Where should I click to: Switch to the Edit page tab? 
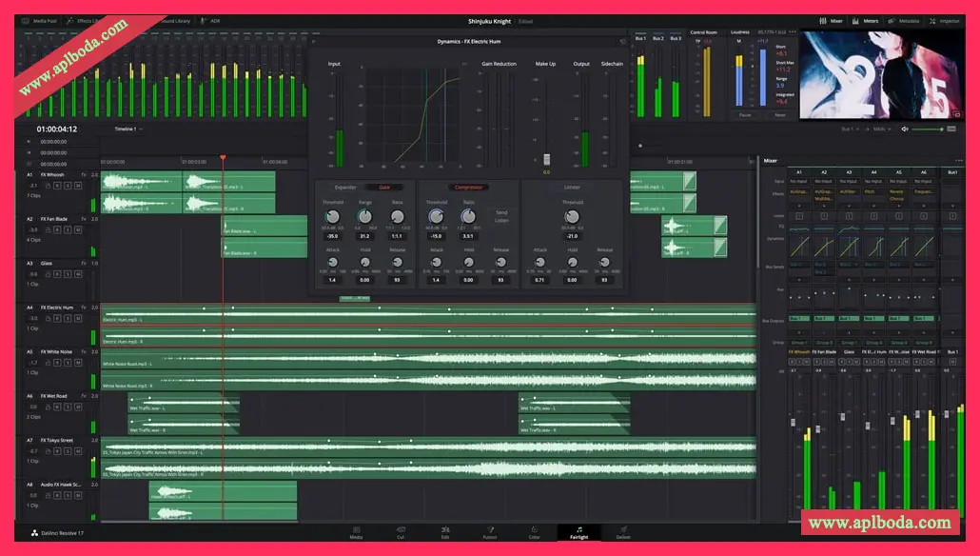pyautogui.click(x=445, y=533)
